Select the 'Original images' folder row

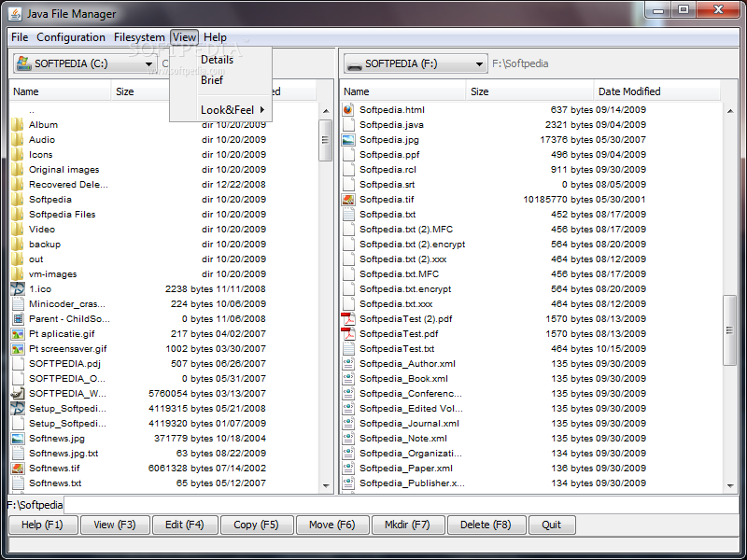163,170
